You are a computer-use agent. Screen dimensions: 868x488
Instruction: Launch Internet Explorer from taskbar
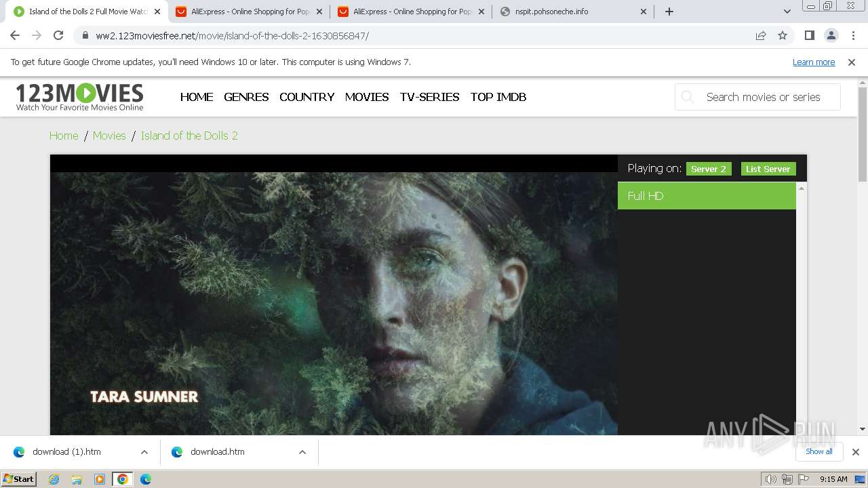(x=54, y=479)
